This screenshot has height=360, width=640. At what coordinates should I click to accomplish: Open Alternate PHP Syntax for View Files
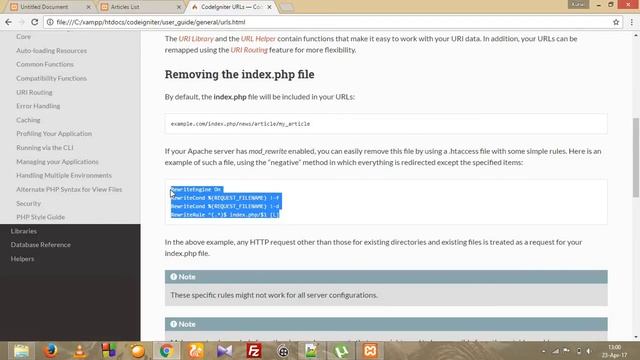point(69,189)
